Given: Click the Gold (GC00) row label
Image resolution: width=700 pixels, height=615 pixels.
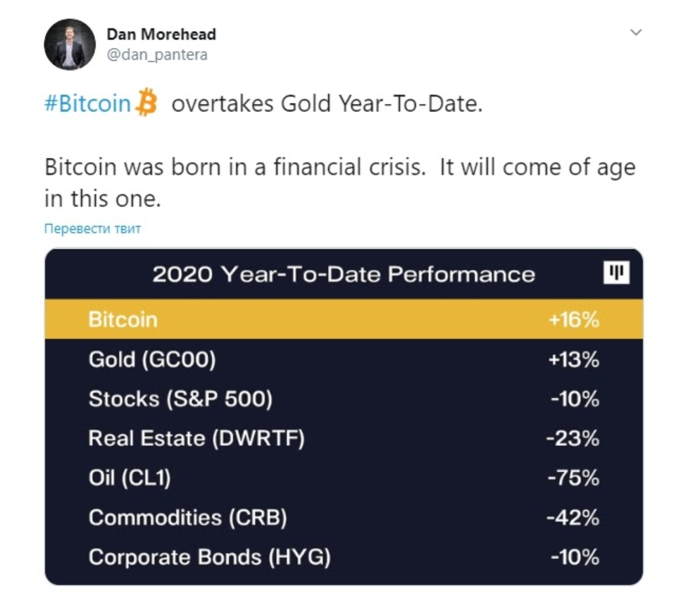Looking at the screenshot, I should pyautogui.click(x=152, y=359).
